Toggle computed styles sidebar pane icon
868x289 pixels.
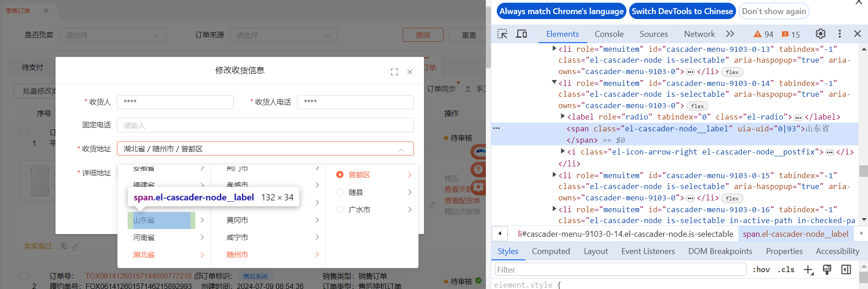pyautogui.click(x=846, y=270)
